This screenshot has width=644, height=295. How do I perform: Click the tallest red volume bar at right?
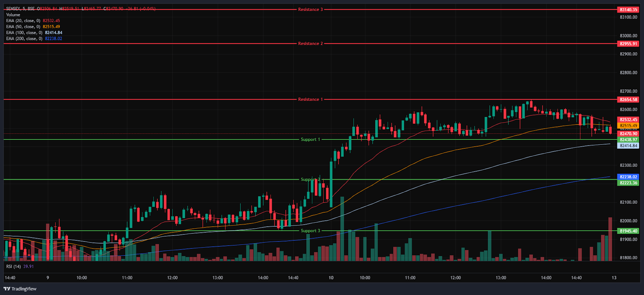coord(610,239)
